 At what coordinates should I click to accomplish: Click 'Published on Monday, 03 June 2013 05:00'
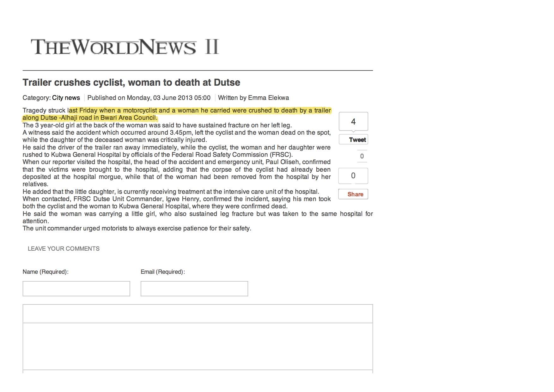pos(149,98)
